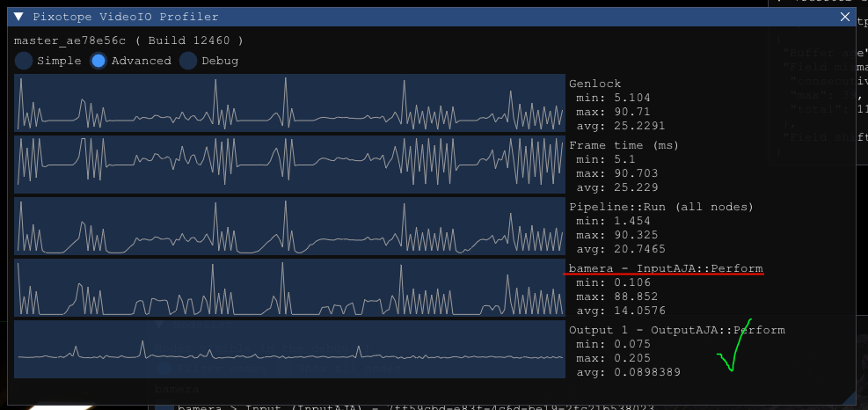
Task: Click the Pipeline::Run (all nodes) label
Action: pyautogui.click(x=661, y=207)
